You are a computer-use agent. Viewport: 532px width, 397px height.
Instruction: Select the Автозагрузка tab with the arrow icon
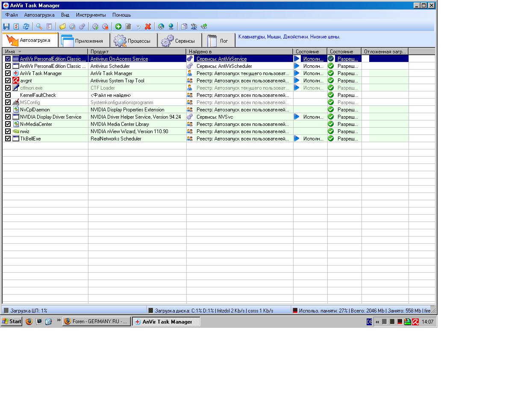(30, 40)
